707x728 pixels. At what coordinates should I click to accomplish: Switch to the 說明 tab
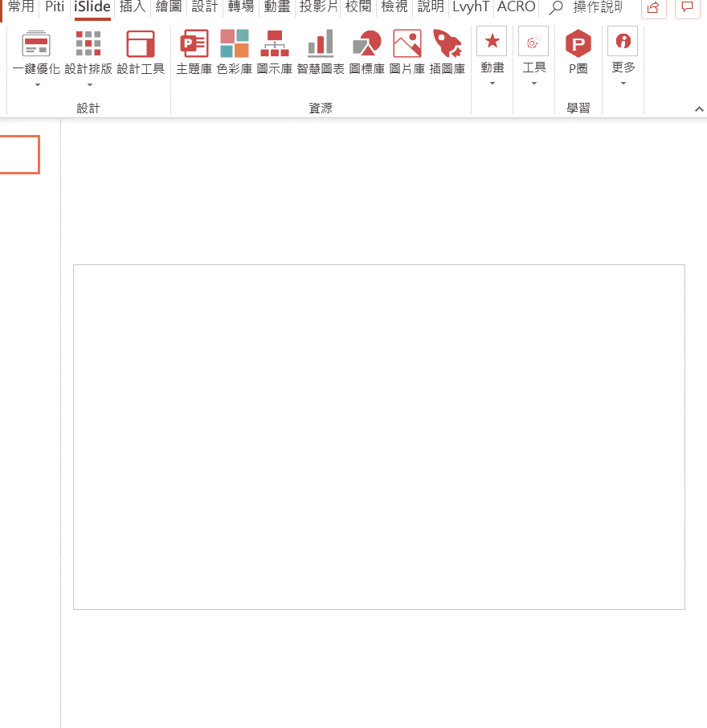(431, 7)
